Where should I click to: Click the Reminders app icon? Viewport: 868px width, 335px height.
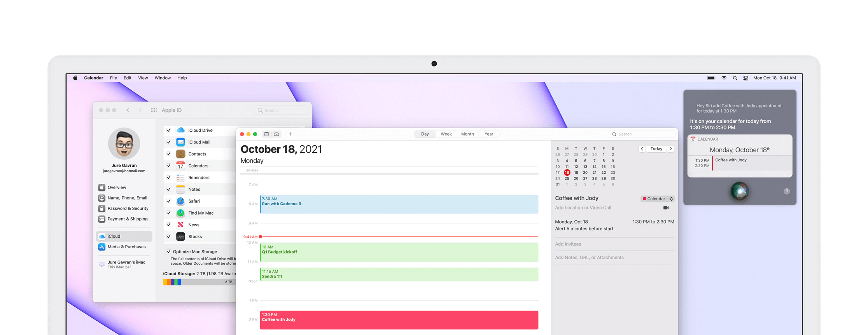(180, 178)
